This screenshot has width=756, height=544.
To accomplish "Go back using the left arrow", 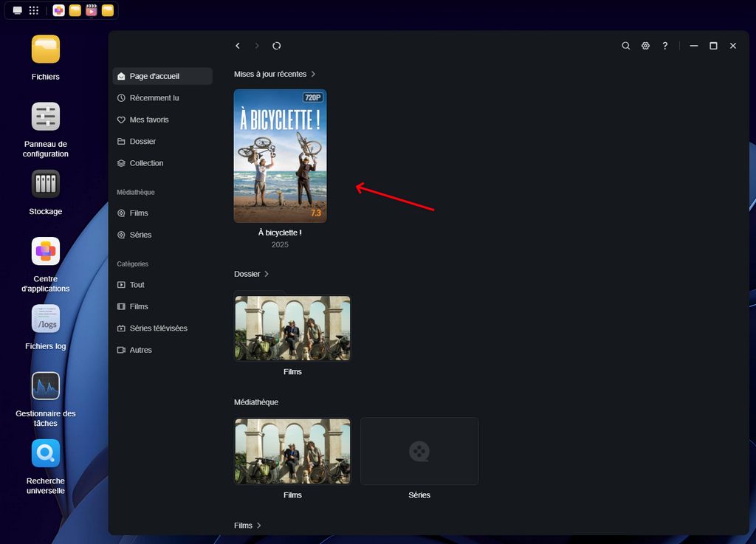I will pyautogui.click(x=238, y=46).
